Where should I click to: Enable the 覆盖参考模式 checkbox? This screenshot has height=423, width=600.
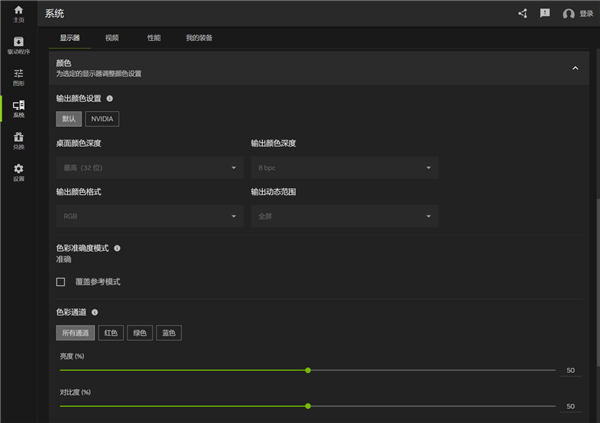[61, 282]
